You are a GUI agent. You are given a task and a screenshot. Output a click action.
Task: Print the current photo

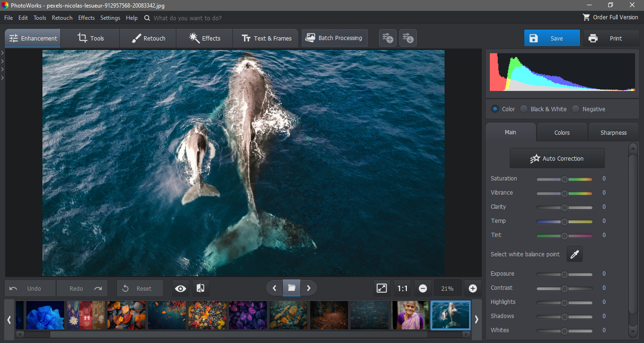tap(611, 38)
